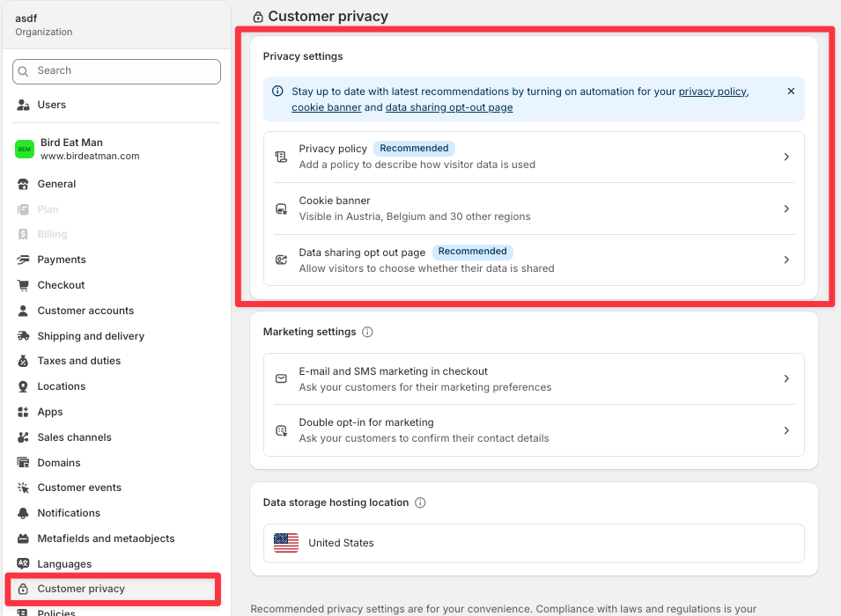Open Languages settings
Image resolution: width=841 pixels, height=616 pixels.
click(x=116, y=563)
